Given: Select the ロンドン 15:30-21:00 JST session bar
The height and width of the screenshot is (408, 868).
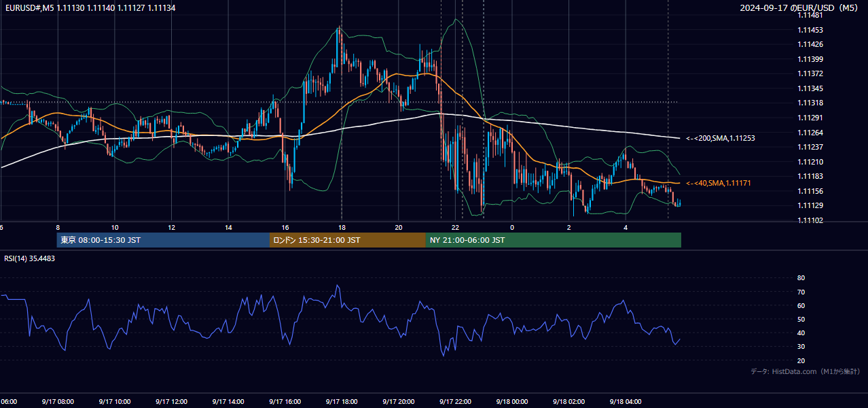Looking at the screenshot, I should pos(348,240).
